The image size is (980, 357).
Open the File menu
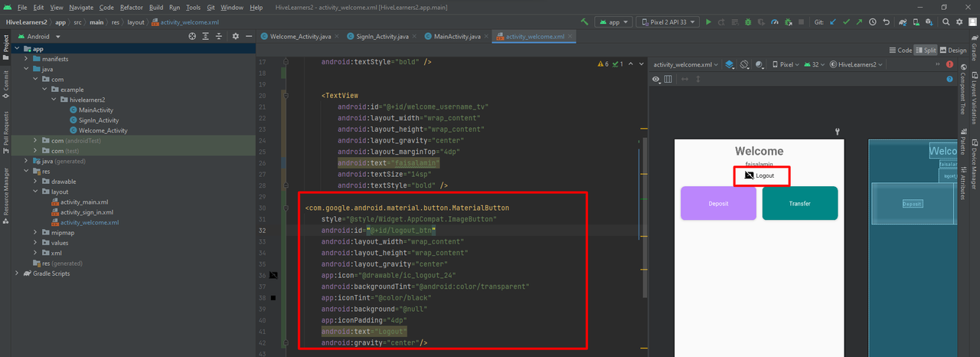21,7
